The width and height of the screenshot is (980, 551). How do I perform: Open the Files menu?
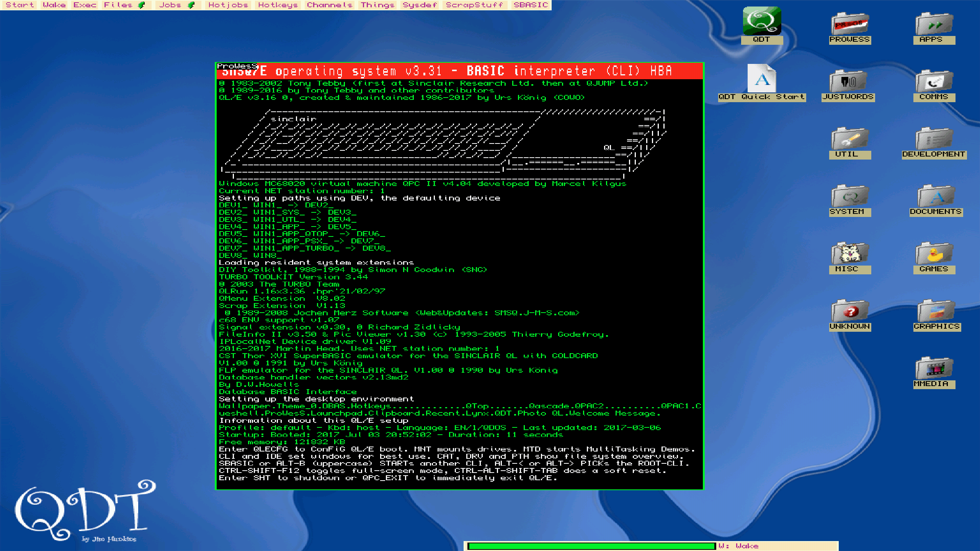tap(118, 5)
